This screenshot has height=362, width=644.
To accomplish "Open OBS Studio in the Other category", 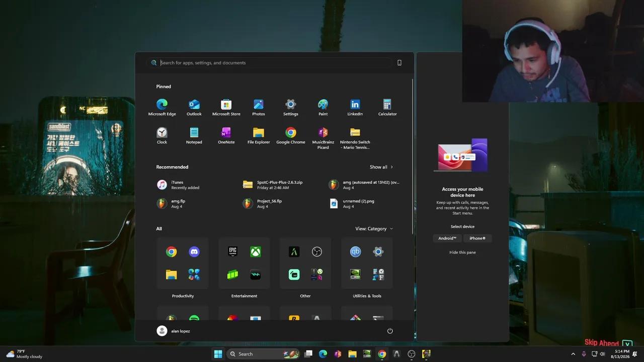I will (317, 252).
